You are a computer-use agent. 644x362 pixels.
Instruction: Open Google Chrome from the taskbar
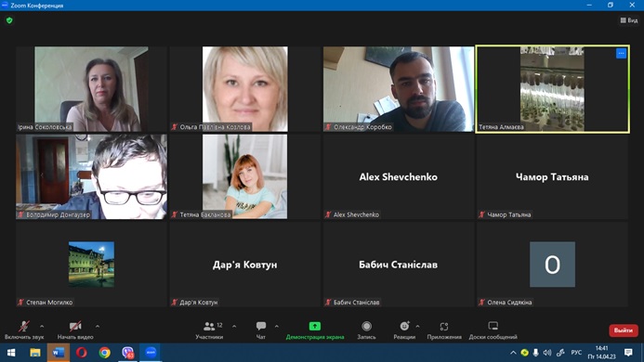[104, 353]
